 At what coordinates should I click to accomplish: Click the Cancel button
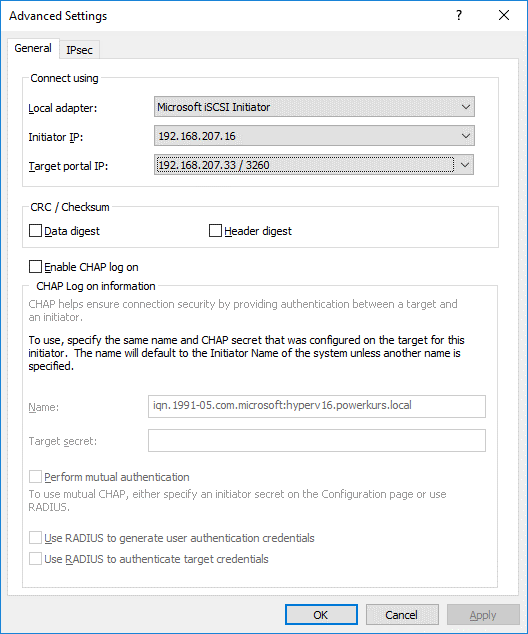(402, 615)
